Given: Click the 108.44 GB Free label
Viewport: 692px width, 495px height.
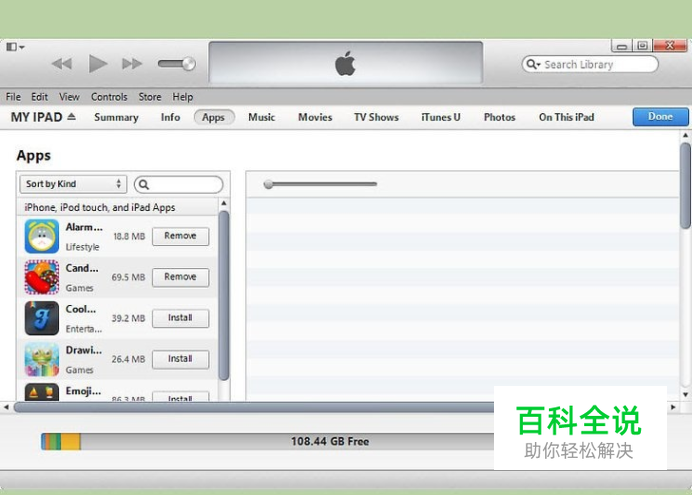Looking at the screenshot, I should coord(330,442).
